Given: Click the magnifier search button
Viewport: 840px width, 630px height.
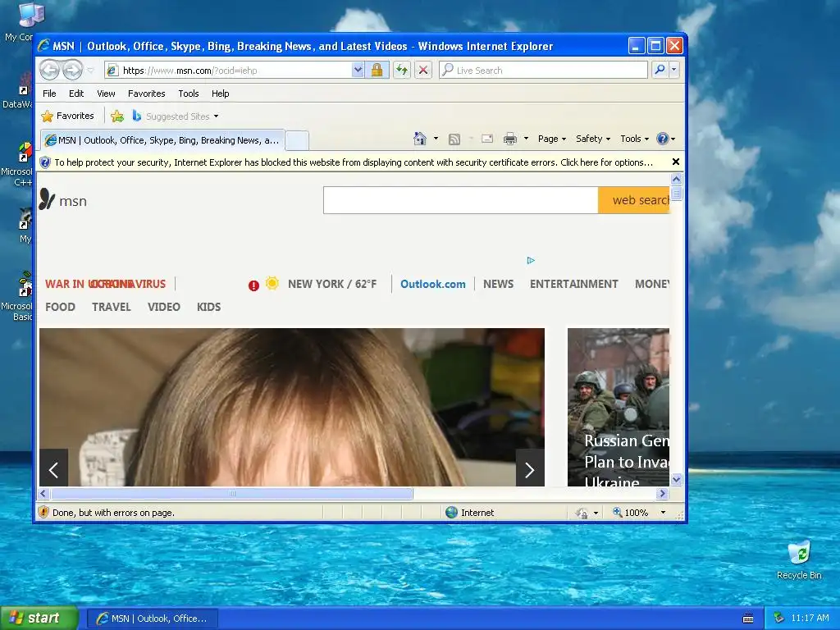Looking at the screenshot, I should 660,71.
